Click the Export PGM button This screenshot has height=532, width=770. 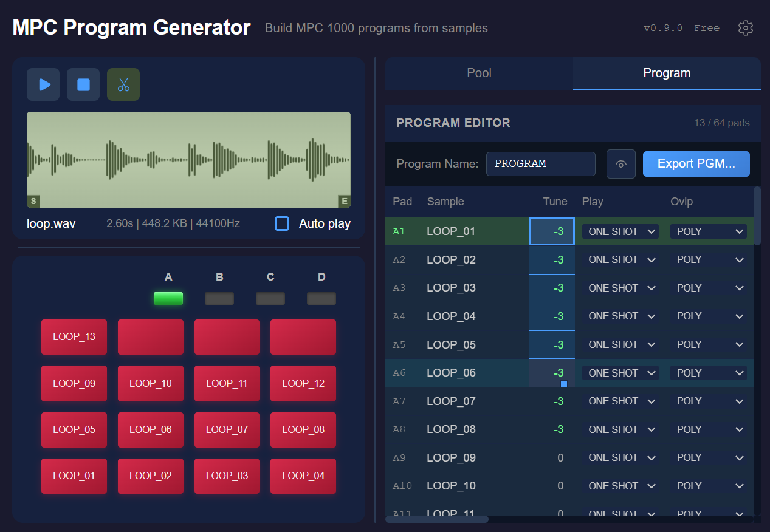(x=696, y=164)
